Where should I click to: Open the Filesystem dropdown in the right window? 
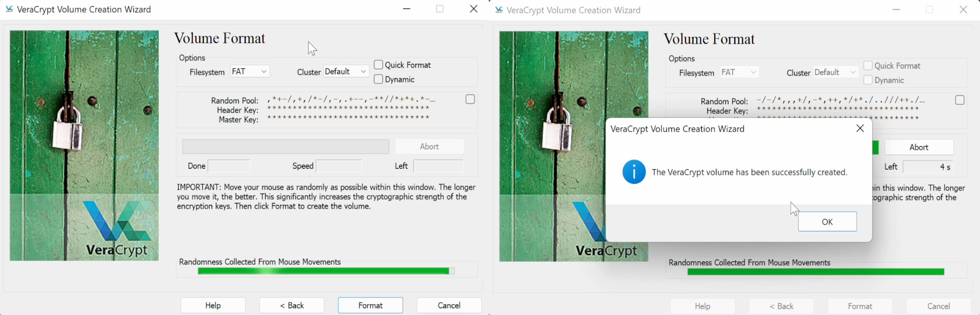(740, 72)
